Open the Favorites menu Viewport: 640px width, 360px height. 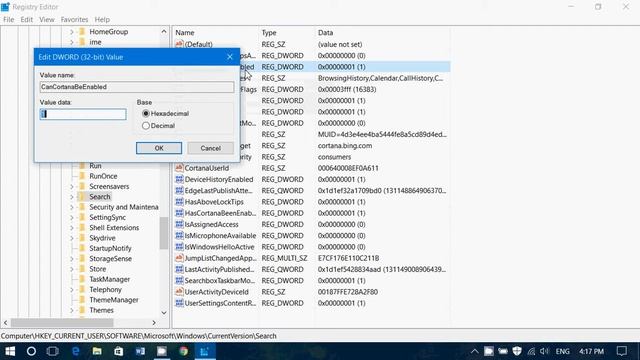[x=74, y=19]
